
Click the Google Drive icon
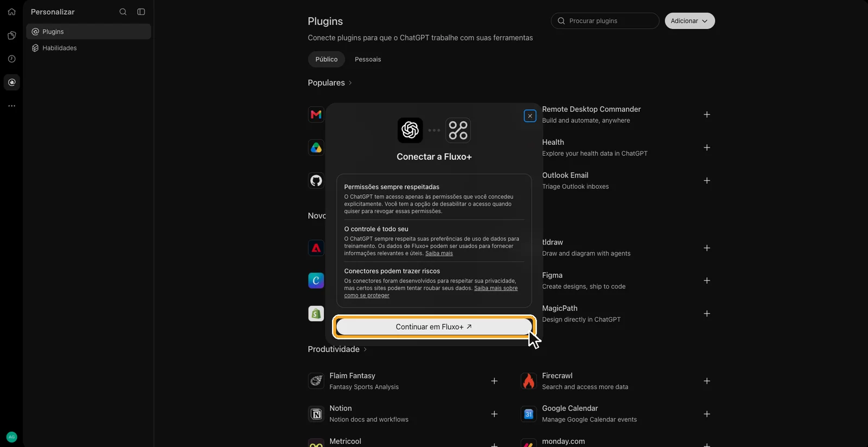316,148
